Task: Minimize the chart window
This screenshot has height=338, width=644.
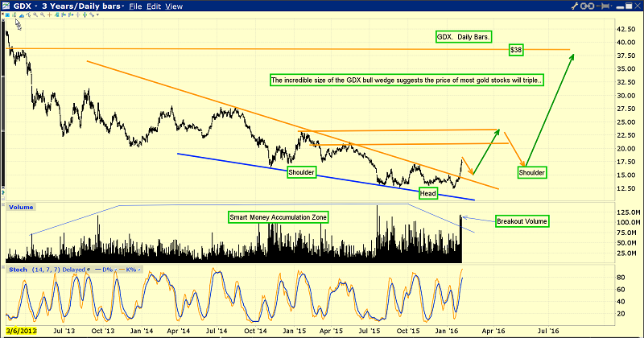Action: (620, 7)
